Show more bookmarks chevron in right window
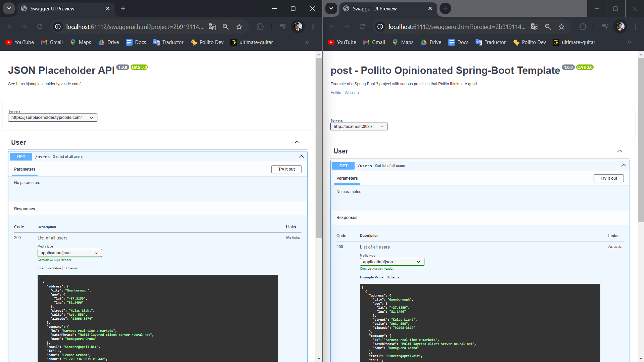 629,42
